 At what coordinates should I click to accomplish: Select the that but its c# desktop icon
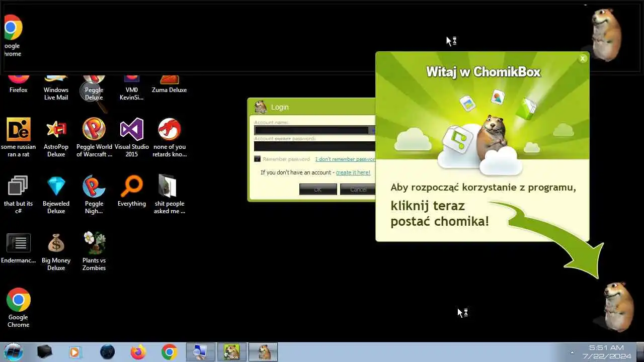point(19,194)
